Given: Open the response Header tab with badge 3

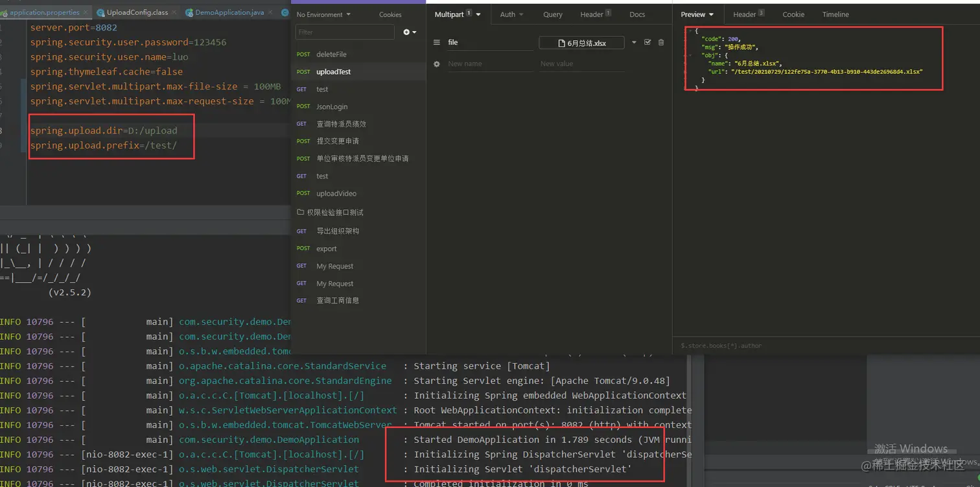Looking at the screenshot, I should click(x=749, y=14).
